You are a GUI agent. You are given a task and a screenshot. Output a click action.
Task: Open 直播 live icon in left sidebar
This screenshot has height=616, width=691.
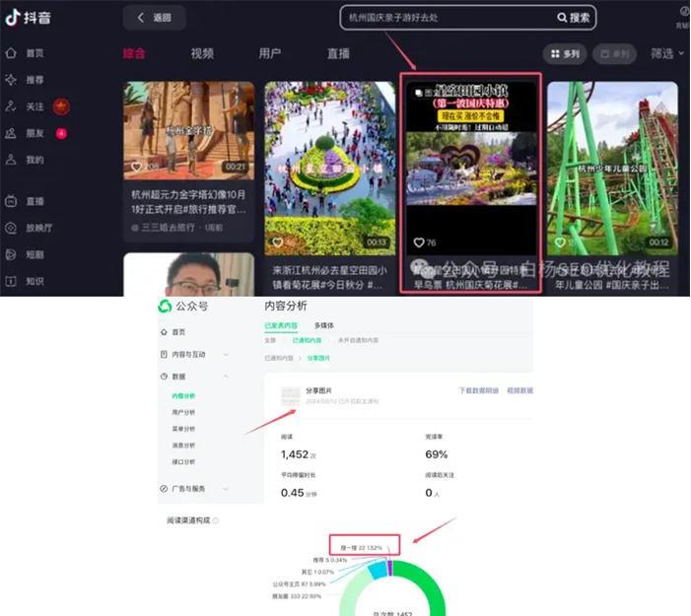tap(11, 200)
